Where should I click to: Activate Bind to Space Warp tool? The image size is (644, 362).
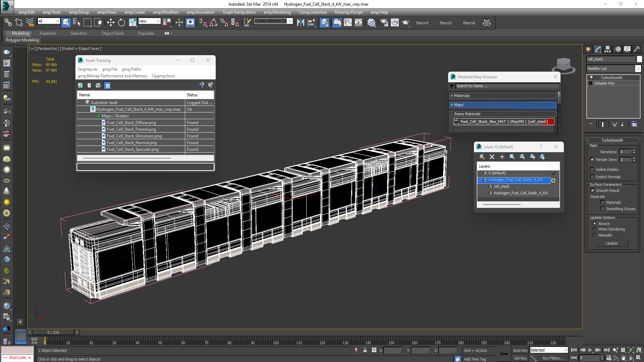[x=30, y=22]
